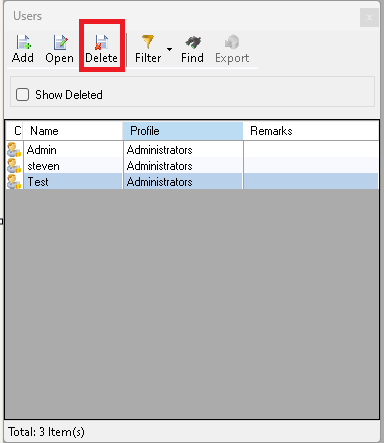Screen dimensions: 384x443
Task: Click Administrators profile in Admin row
Action: tap(183, 150)
